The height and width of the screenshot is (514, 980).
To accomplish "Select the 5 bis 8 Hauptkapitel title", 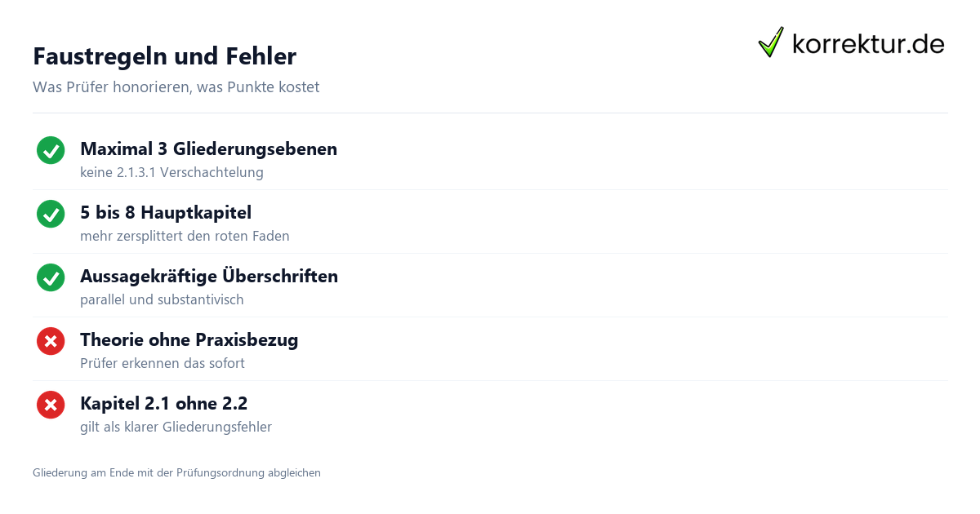I will [166, 212].
